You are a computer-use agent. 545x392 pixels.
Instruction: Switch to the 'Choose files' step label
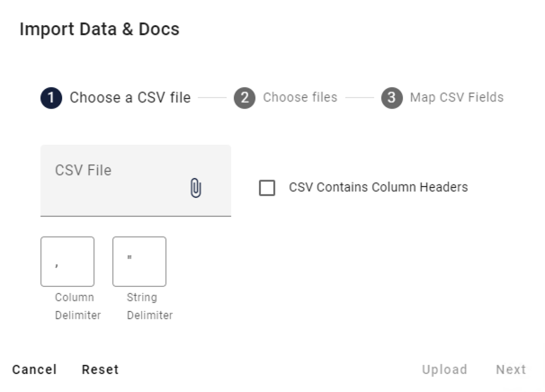(x=300, y=98)
